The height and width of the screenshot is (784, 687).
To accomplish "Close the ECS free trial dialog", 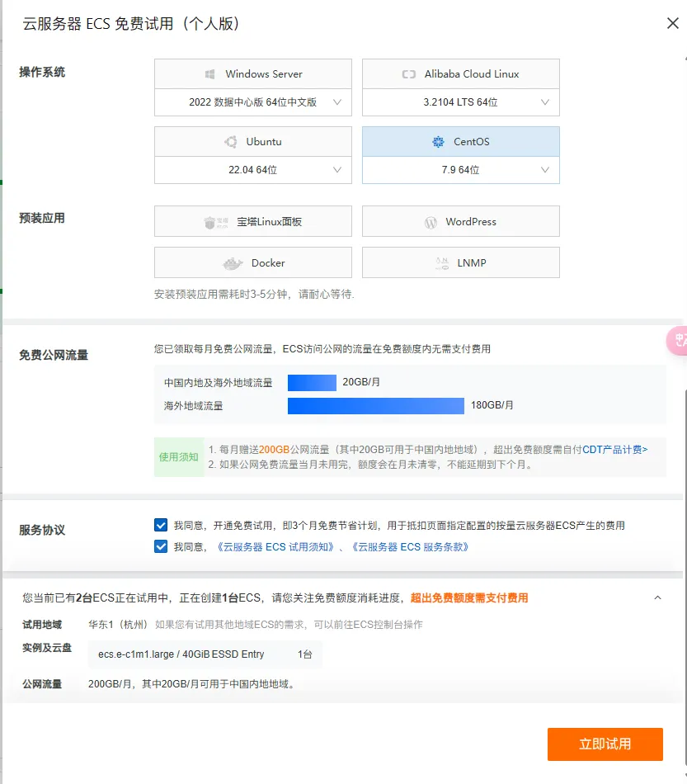I will (x=672, y=23).
